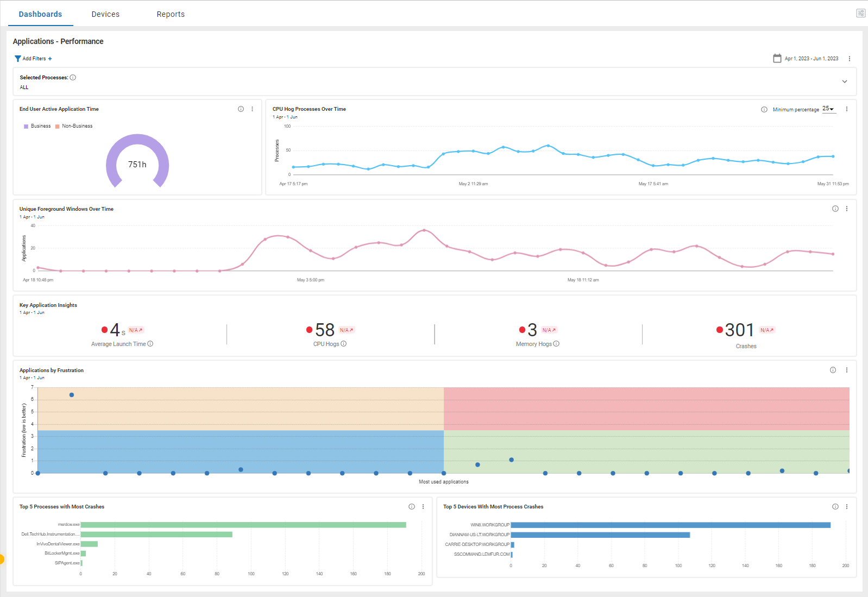
Task: Open dashboard settings icon at top right
Action: [860, 14]
